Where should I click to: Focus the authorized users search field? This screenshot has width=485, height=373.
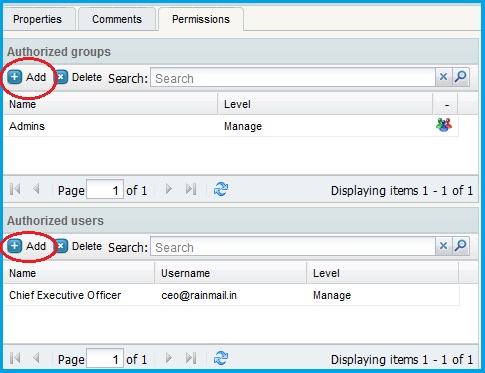pyautogui.click(x=293, y=247)
